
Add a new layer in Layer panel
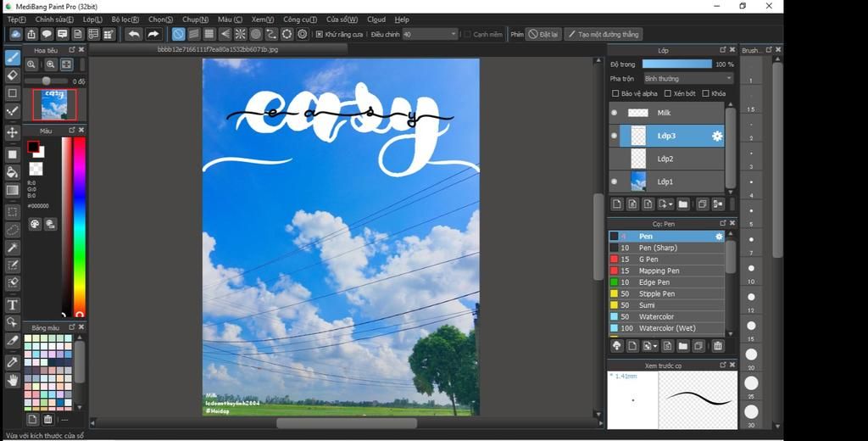click(617, 204)
